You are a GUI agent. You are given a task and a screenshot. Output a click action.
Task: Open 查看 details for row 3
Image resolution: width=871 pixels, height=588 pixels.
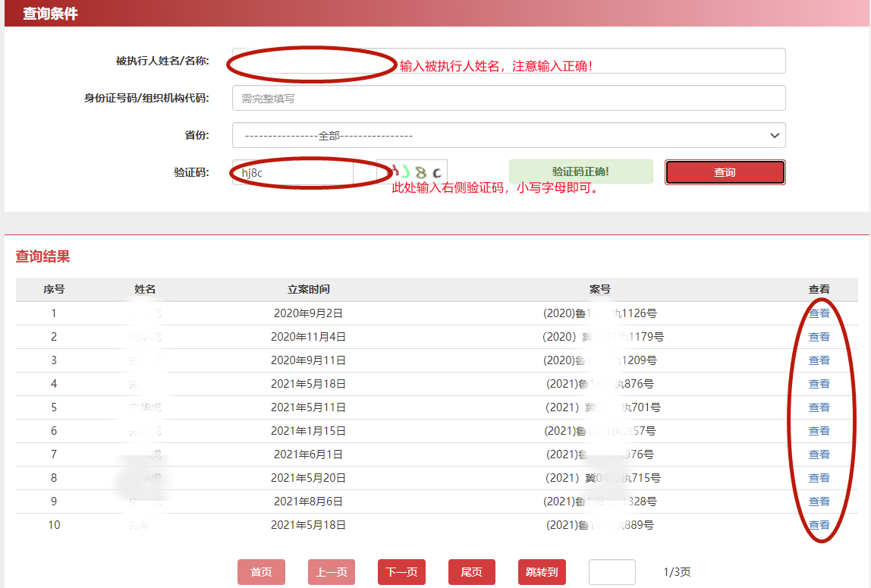819,360
